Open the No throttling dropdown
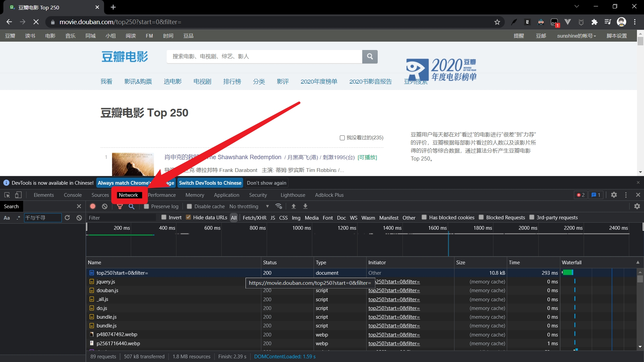Viewport: 644px width, 362px height. coord(249,206)
